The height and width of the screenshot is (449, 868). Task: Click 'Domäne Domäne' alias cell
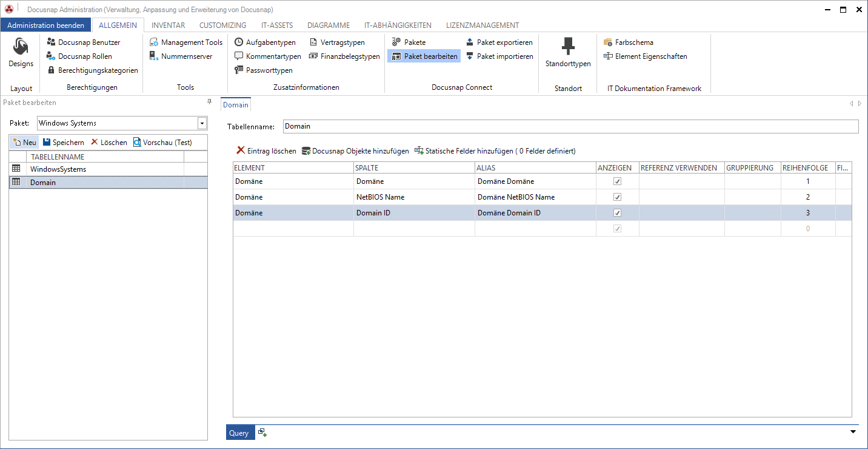click(535, 181)
